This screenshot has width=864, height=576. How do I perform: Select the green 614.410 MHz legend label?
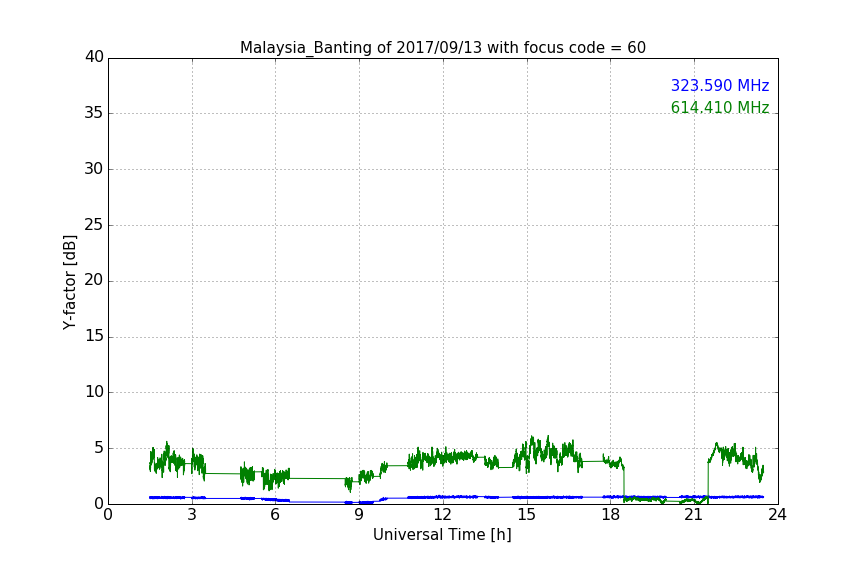point(720,107)
